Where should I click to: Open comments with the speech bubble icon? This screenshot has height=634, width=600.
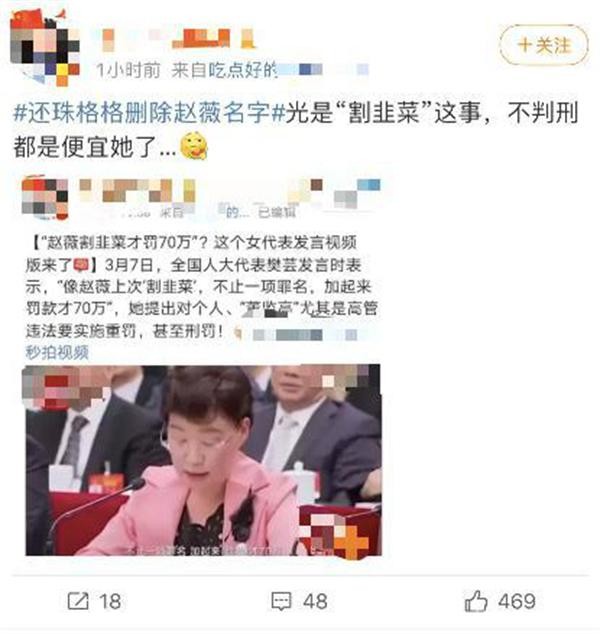[281, 601]
